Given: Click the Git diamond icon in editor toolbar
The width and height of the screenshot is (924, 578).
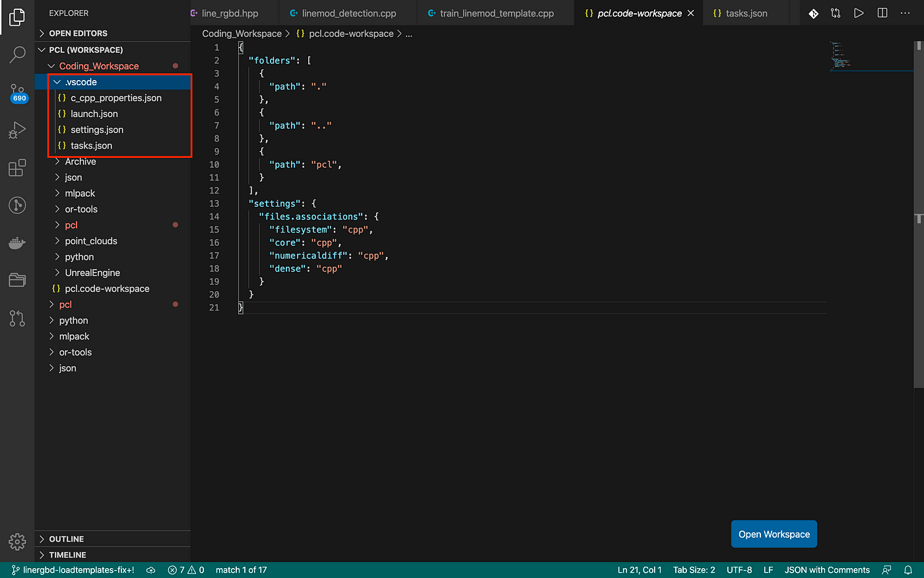Looking at the screenshot, I should click(x=813, y=13).
